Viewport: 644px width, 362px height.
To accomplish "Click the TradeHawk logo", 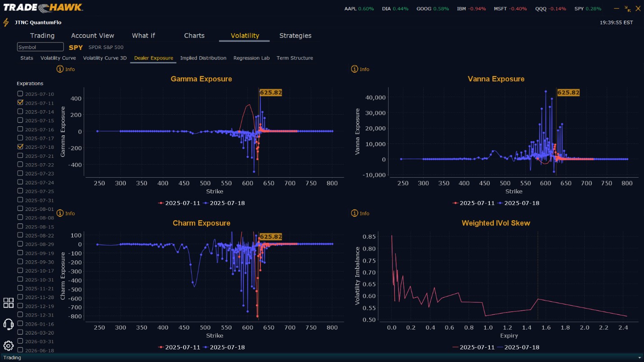I will [43, 7].
